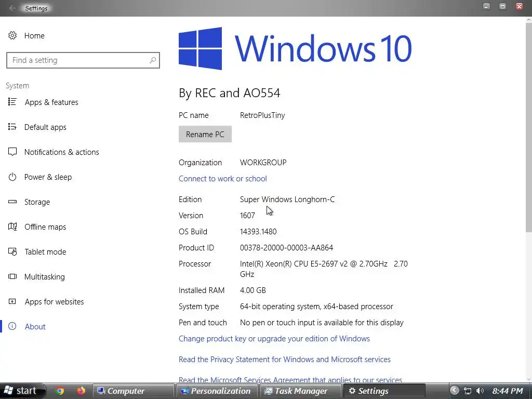Click the By REC and AO554 heading
Image resolution: width=532 pixels, height=399 pixels.
[x=229, y=93]
